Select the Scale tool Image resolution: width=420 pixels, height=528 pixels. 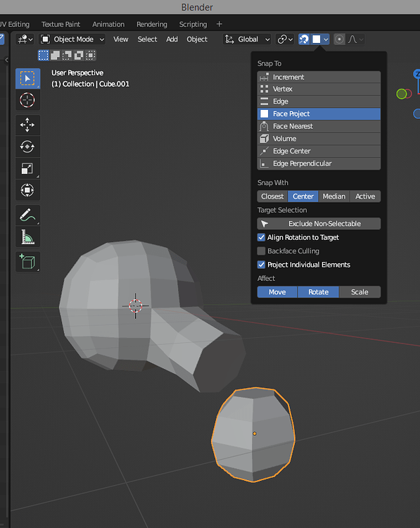click(27, 168)
